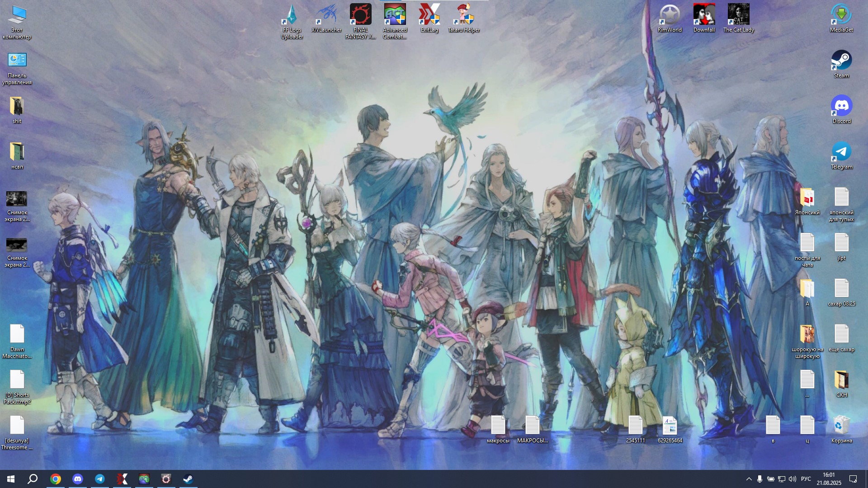
Task: Select the 'японский для тупых' text file
Action: pos(842,206)
